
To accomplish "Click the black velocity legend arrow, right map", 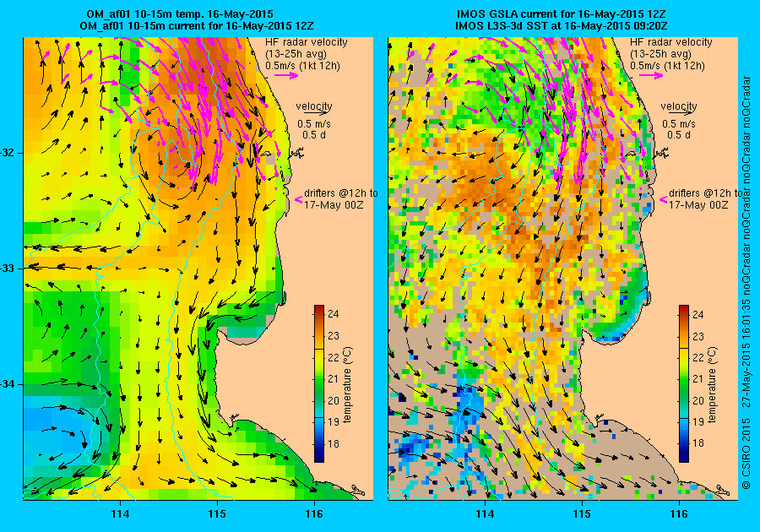I will (x=679, y=112).
